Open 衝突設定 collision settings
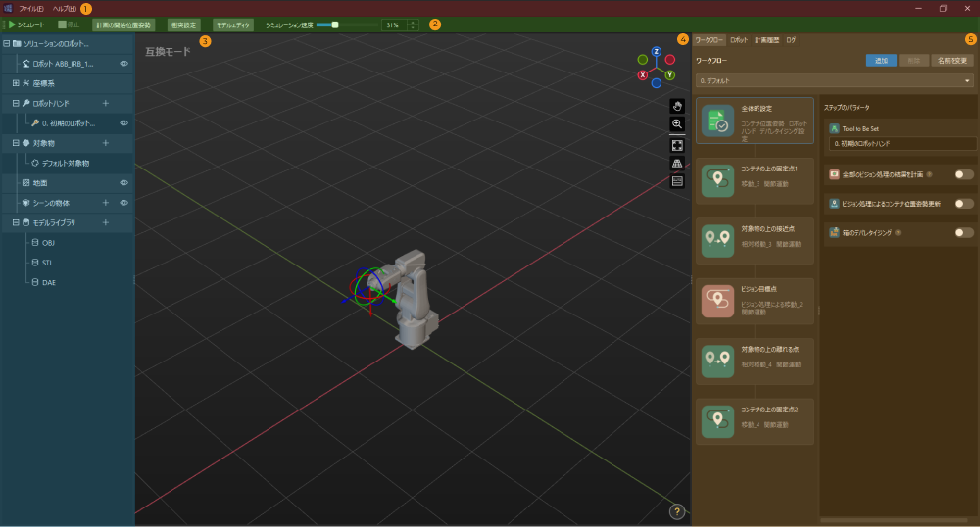 [x=183, y=25]
